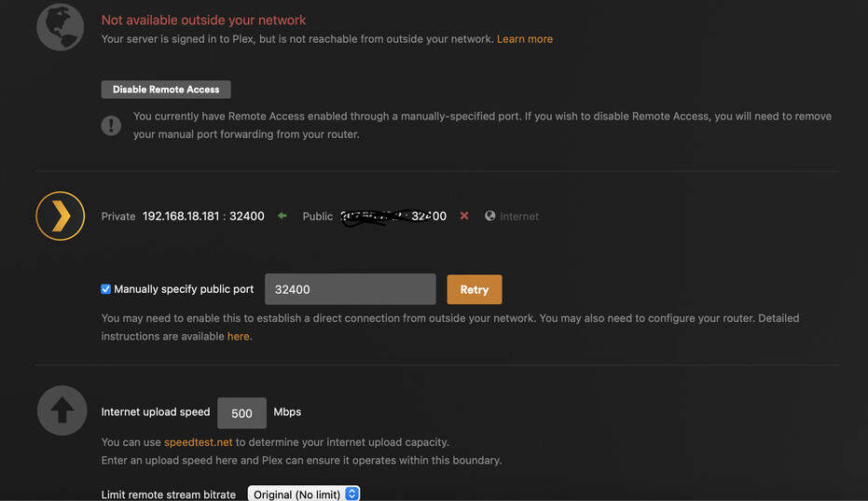The image size is (868, 501).
Task: Click the private address 192.168.18.181 : 32400
Action: point(203,216)
